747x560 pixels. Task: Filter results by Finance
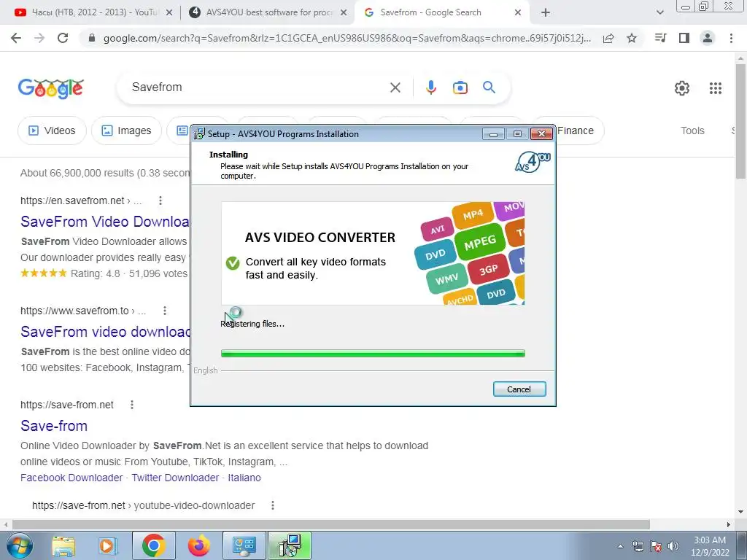[x=576, y=131]
